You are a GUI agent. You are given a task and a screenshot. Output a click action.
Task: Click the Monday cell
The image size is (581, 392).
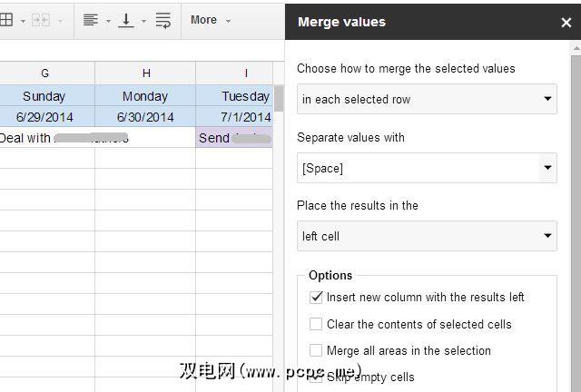145,96
